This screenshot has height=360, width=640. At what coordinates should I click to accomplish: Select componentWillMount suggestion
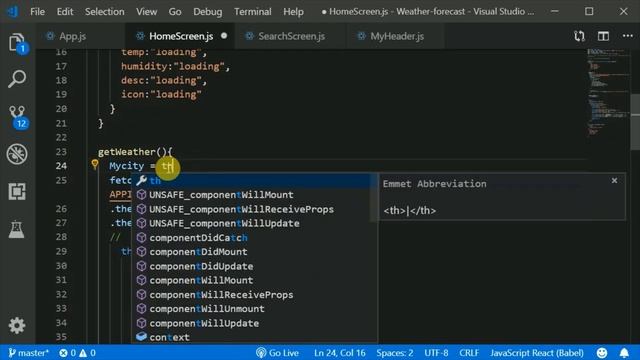[x=251, y=280]
